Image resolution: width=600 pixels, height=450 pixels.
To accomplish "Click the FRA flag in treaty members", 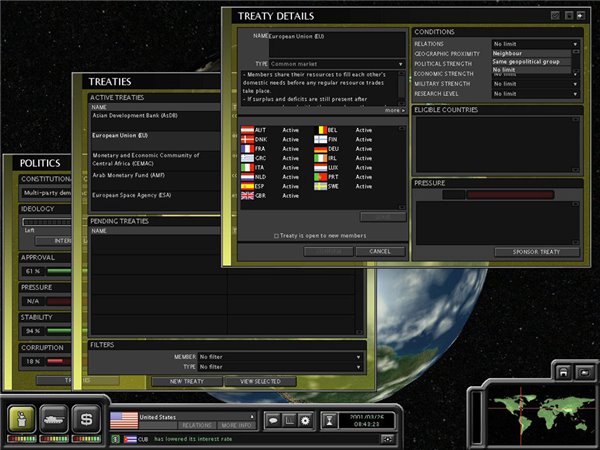I will 247,149.
